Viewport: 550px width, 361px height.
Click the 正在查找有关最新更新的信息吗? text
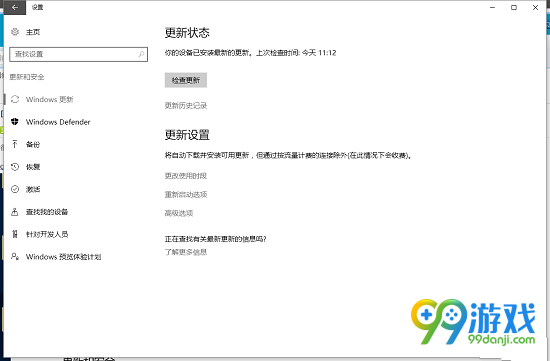coord(215,239)
